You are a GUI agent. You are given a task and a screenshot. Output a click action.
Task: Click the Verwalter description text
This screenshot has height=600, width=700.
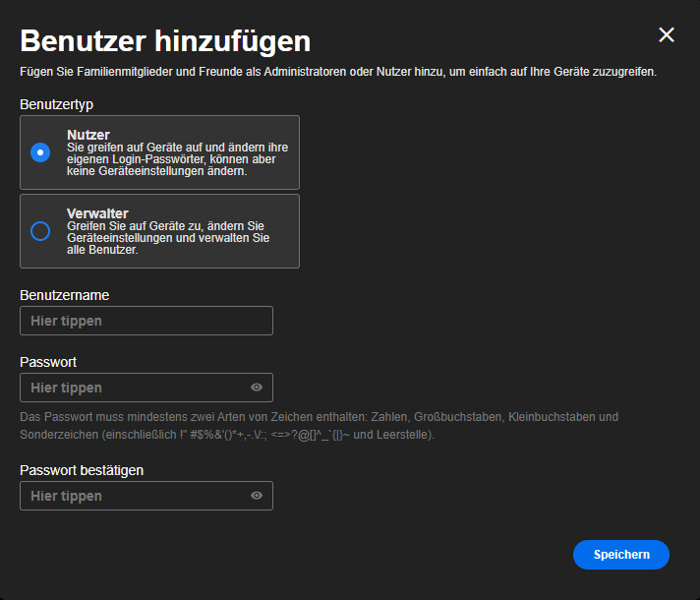(168, 238)
